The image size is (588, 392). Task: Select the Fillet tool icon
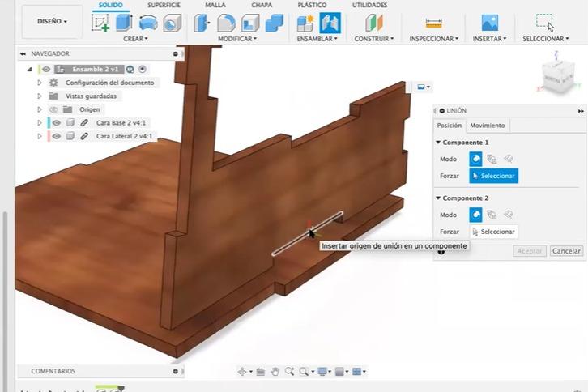226,23
